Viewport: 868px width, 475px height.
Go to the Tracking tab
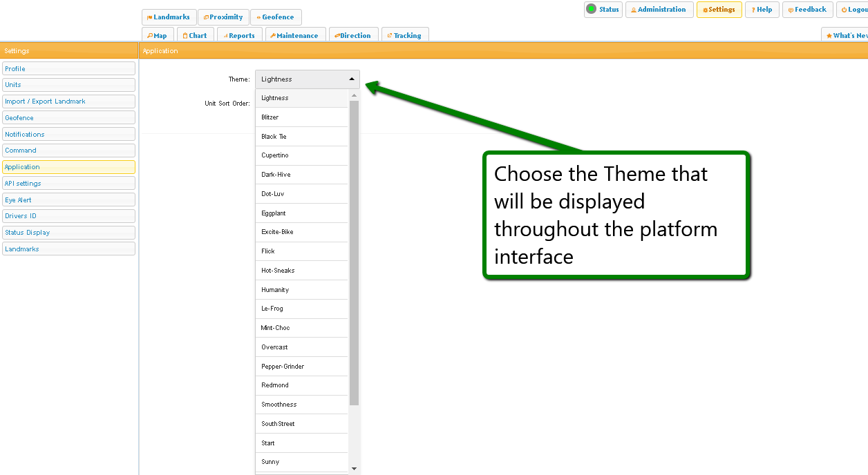(x=404, y=36)
